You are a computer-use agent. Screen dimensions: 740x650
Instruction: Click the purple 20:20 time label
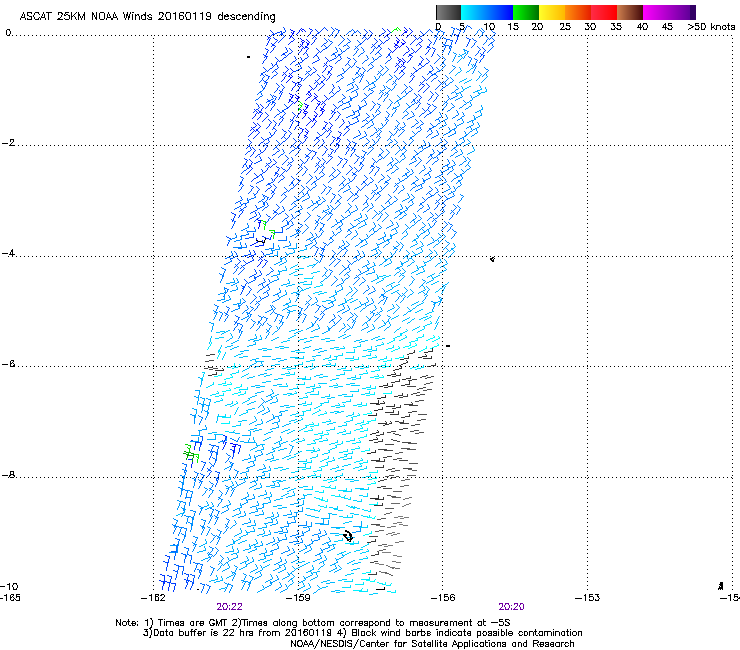click(511, 607)
